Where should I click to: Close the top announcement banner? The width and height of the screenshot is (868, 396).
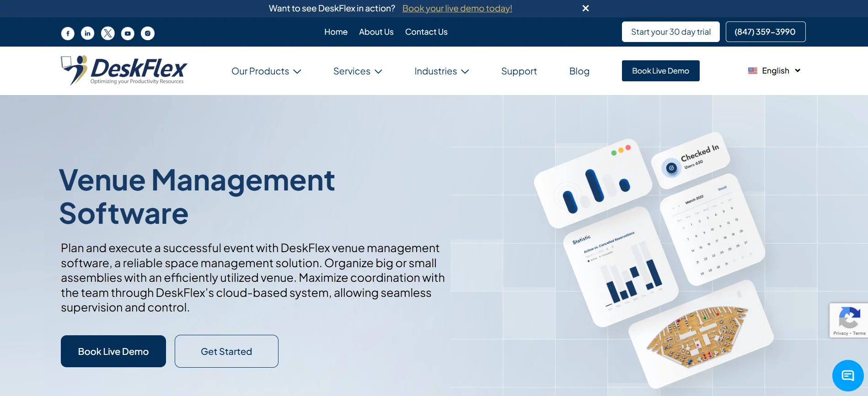585,8
